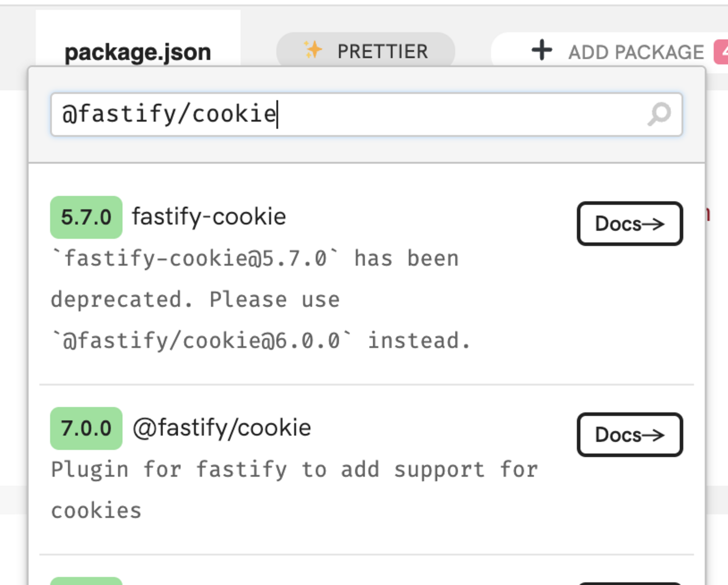Select the 7.0.0 version badge
This screenshot has height=585, width=728.
pos(86,429)
